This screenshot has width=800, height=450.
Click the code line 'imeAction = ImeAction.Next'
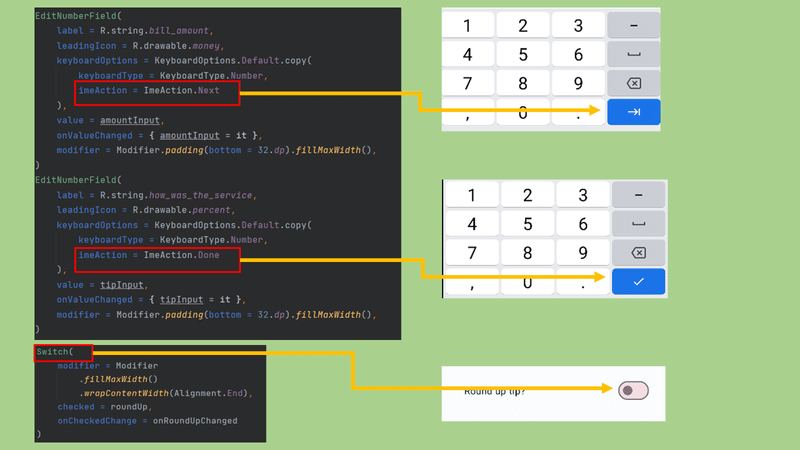click(x=148, y=90)
